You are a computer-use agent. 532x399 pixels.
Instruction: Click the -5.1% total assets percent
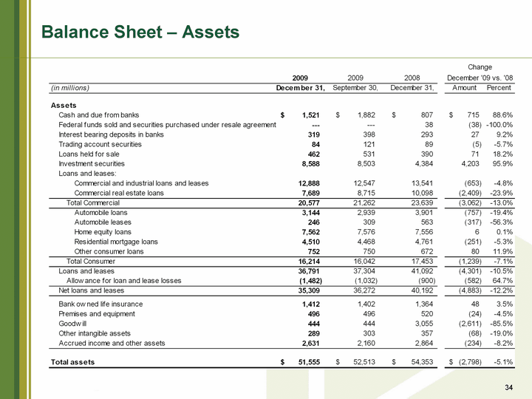503,362
